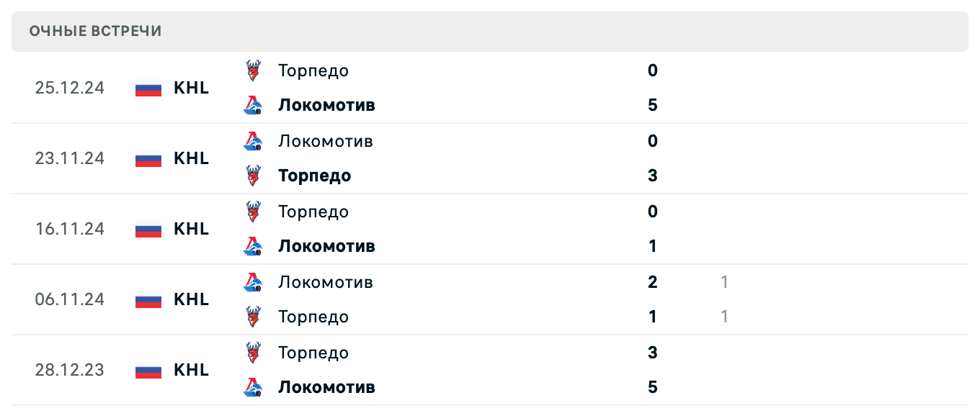Click the overtime score 1 beside Торпедо on 06.11.24
The image size is (980, 416).
pos(724,316)
